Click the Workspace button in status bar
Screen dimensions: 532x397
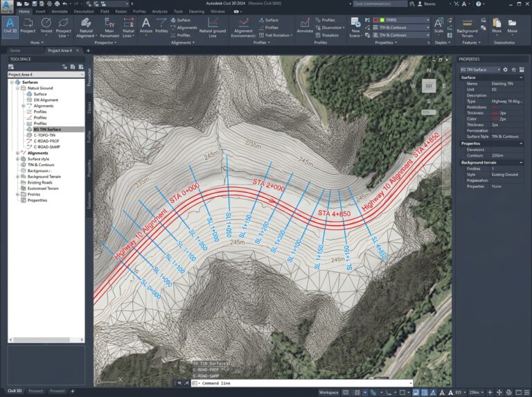[328, 392]
